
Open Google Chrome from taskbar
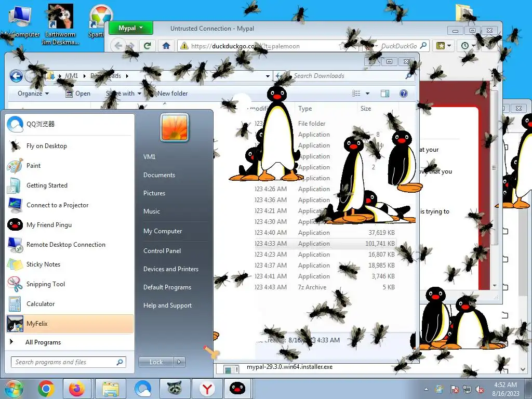pos(46,389)
